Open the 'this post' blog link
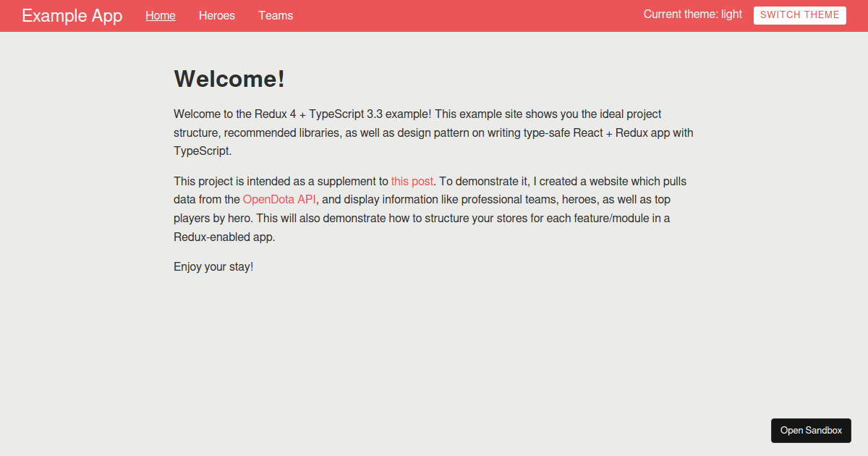The height and width of the screenshot is (456, 868). coord(412,181)
